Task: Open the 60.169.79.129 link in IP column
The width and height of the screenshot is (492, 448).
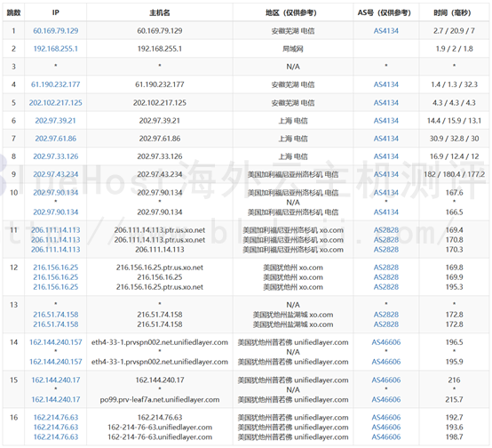Action: [56, 31]
